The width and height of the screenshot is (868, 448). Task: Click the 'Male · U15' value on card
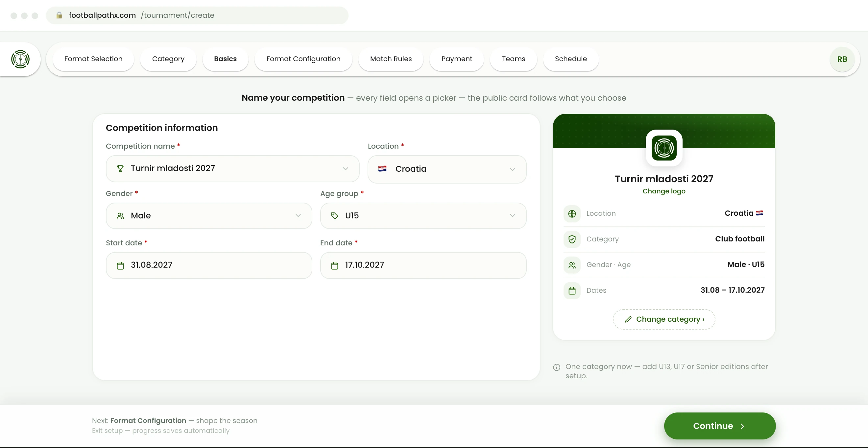click(x=746, y=264)
